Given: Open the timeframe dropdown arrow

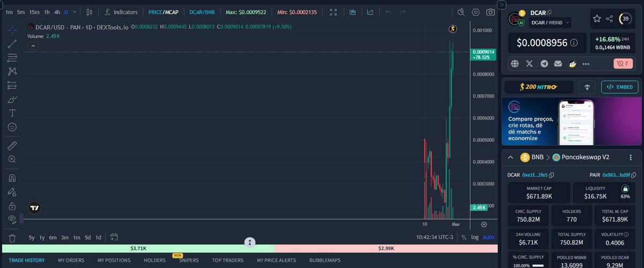Looking at the screenshot, I should click(x=74, y=12).
